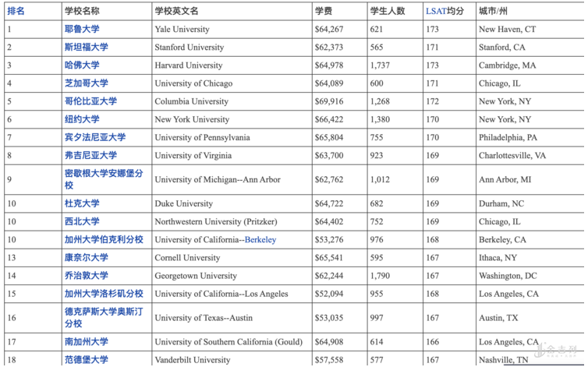Select the 芝加哥大学 link
Image resolution: width=588 pixels, height=367 pixels.
(x=86, y=83)
